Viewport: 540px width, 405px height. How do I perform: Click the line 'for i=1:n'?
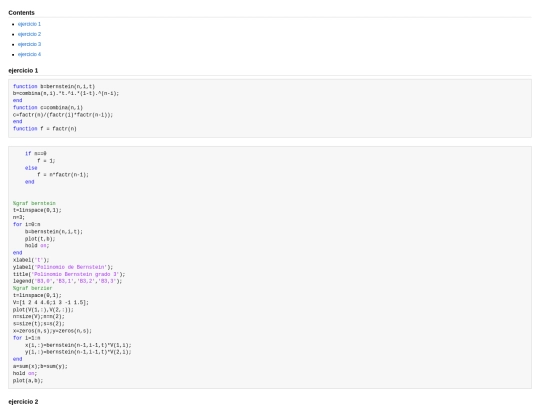point(27,338)
